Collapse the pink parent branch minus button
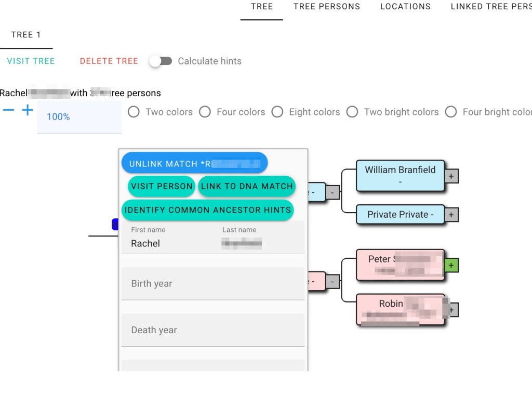This screenshot has width=532, height=393. (x=332, y=281)
